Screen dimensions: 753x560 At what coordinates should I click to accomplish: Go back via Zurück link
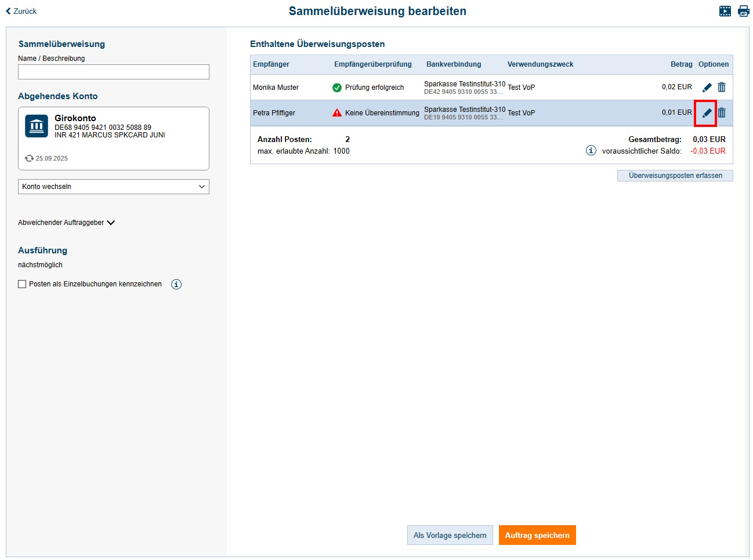[21, 11]
